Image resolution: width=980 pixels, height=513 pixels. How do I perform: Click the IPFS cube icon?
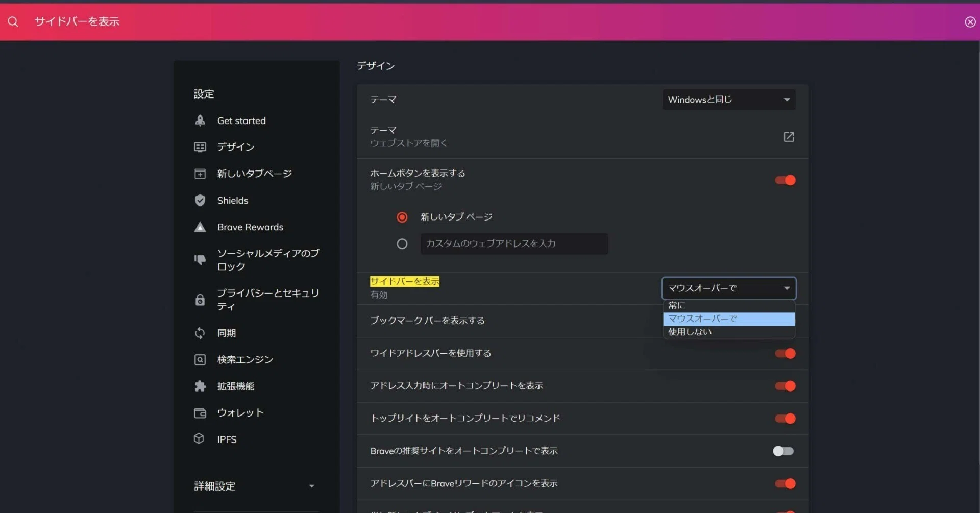click(199, 438)
